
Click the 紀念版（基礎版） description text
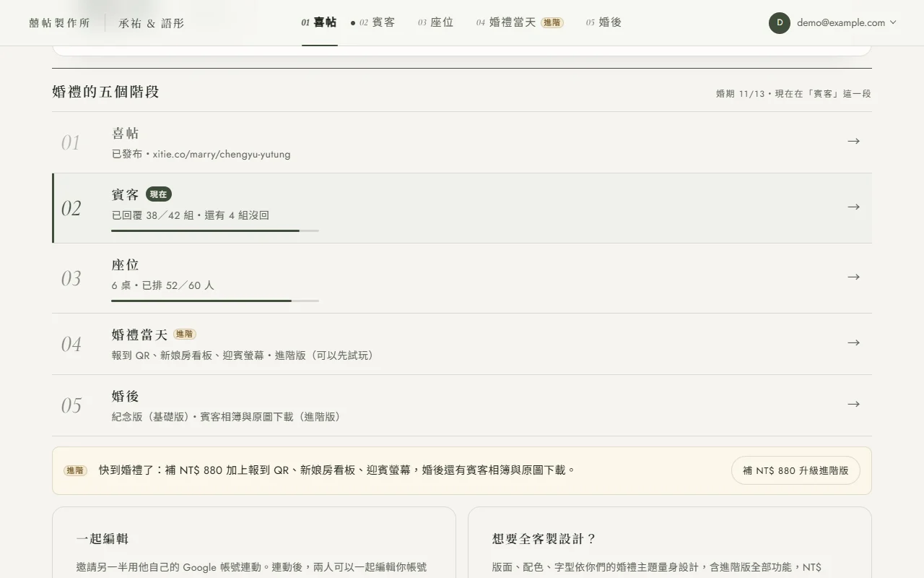227,417
